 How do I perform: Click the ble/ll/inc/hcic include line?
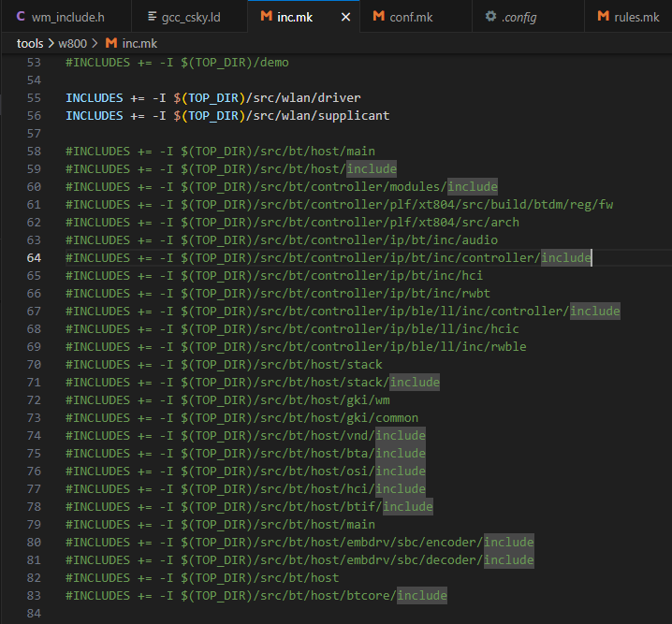(292, 329)
